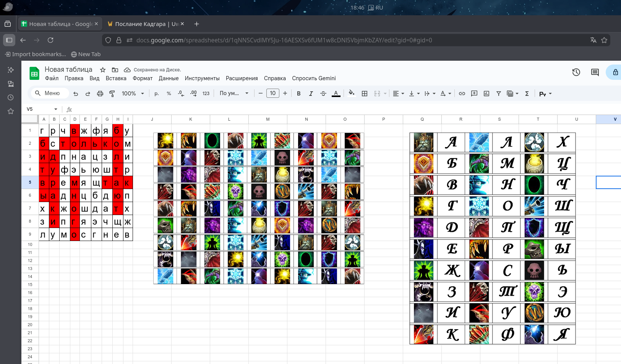Click the print icon
This screenshot has width=621, height=364.
coord(100,94)
